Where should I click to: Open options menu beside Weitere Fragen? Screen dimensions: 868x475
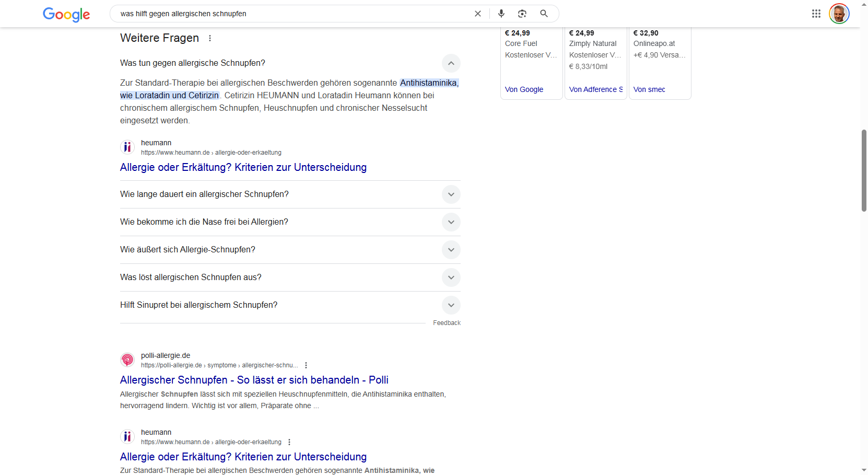tap(210, 38)
